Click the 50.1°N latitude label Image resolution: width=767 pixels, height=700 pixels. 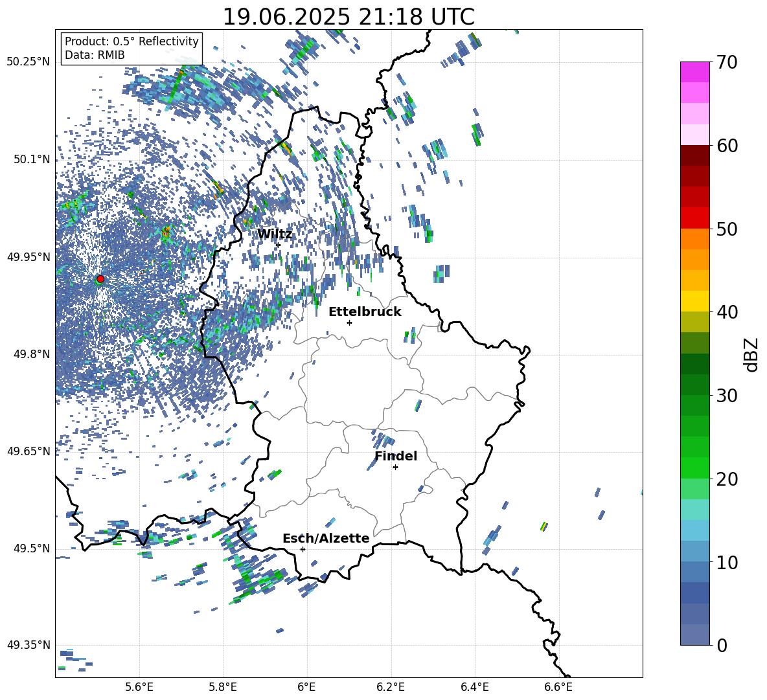pyautogui.click(x=31, y=159)
